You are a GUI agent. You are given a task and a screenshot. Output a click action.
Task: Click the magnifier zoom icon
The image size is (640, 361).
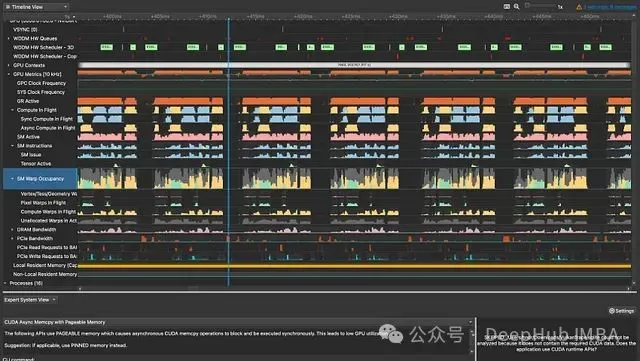[516, 7]
